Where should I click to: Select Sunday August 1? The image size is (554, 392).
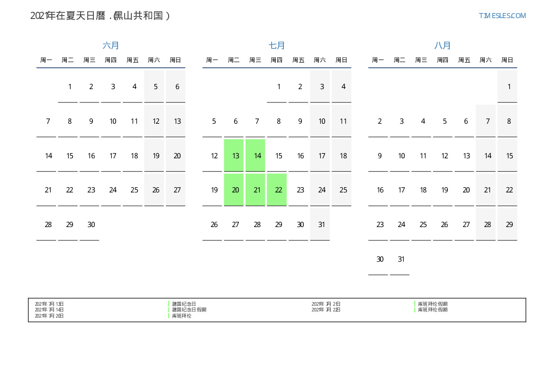point(509,87)
